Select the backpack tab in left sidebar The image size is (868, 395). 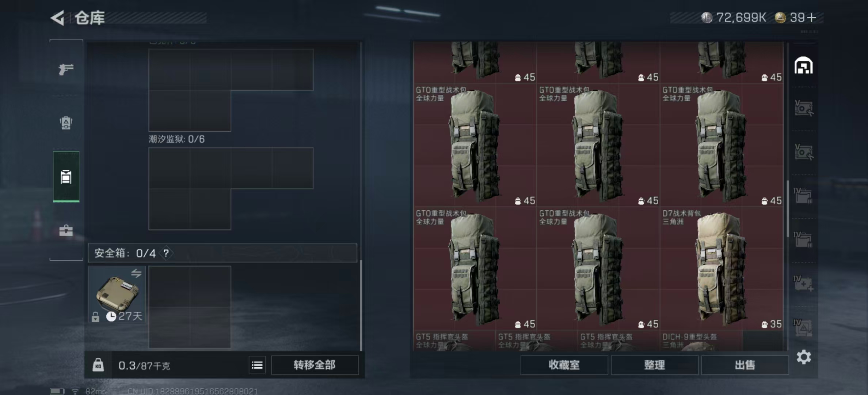click(x=66, y=177)
